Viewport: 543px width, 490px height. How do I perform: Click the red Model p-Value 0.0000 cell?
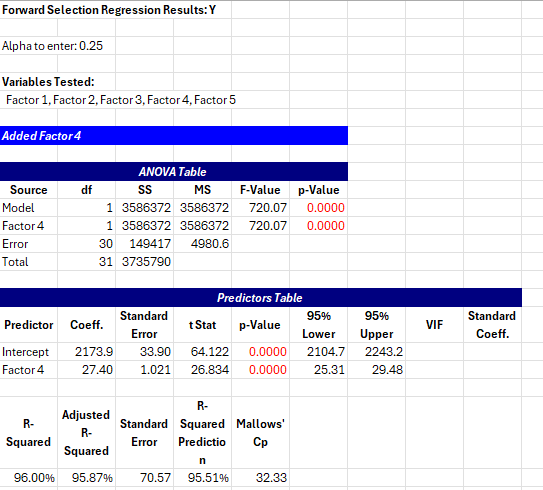[x=319, y=208]
